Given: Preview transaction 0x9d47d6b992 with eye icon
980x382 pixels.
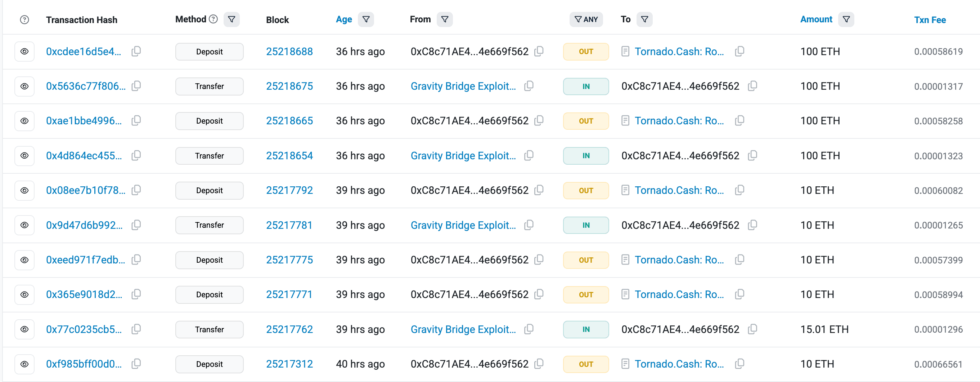Looking at the screenshot, I should (x=24, y=225).
